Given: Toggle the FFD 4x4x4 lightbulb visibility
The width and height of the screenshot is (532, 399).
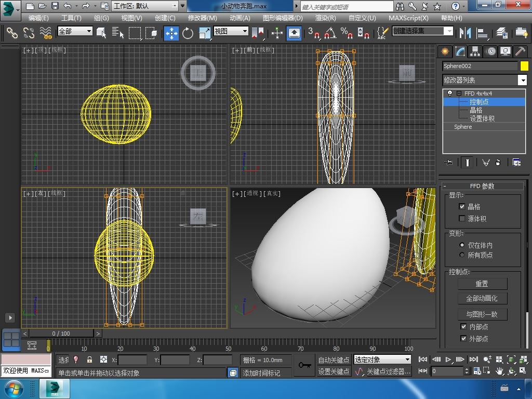Looking at the screenshot, I should click(x=450, y=94).
